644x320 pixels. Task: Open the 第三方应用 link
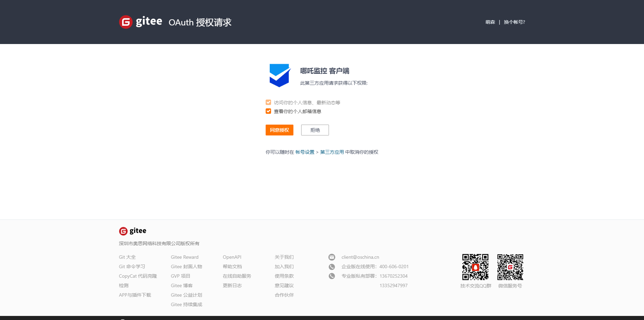332,152
